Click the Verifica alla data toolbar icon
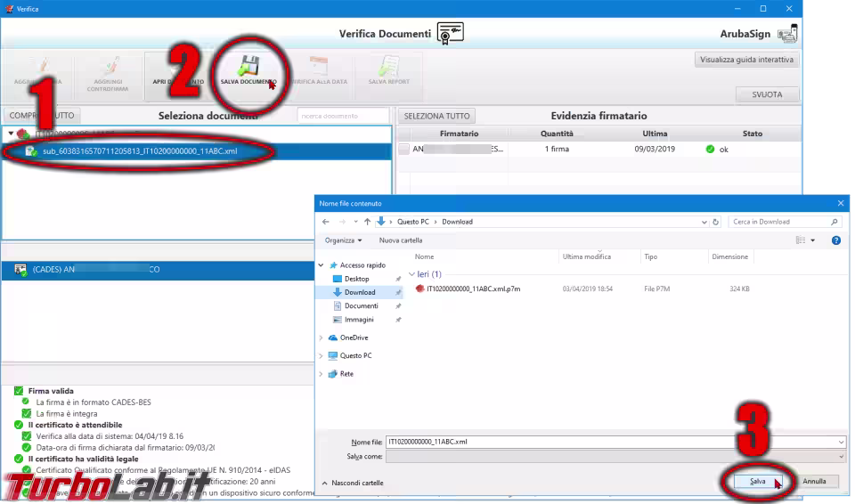The height and width of the screenshot is (504, 855). 319,66
